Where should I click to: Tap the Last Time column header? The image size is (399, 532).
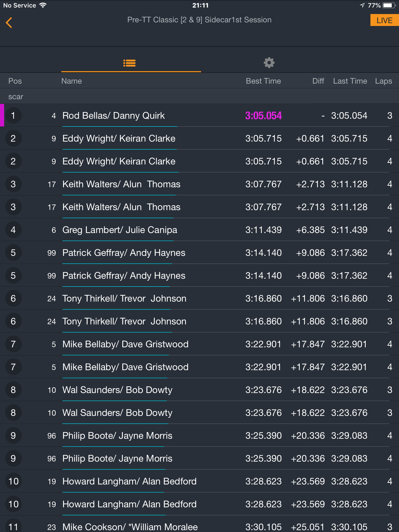tap(350, 81)
